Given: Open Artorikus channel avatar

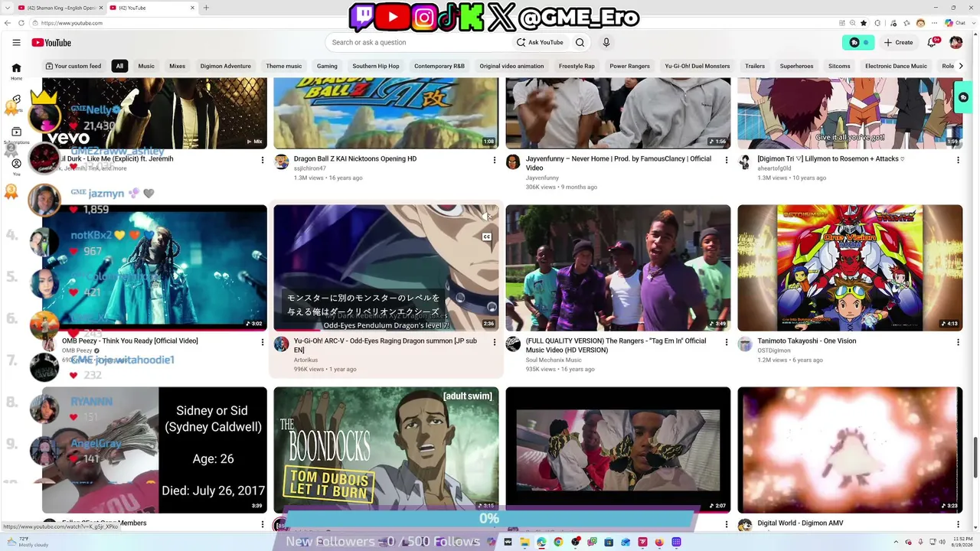Looking at the screenshot, I should tap(282, 344).
